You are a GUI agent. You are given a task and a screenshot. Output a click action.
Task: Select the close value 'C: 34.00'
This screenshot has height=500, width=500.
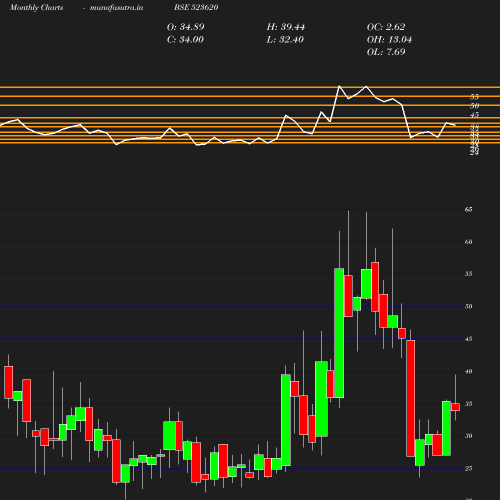(x=185, y=40)
